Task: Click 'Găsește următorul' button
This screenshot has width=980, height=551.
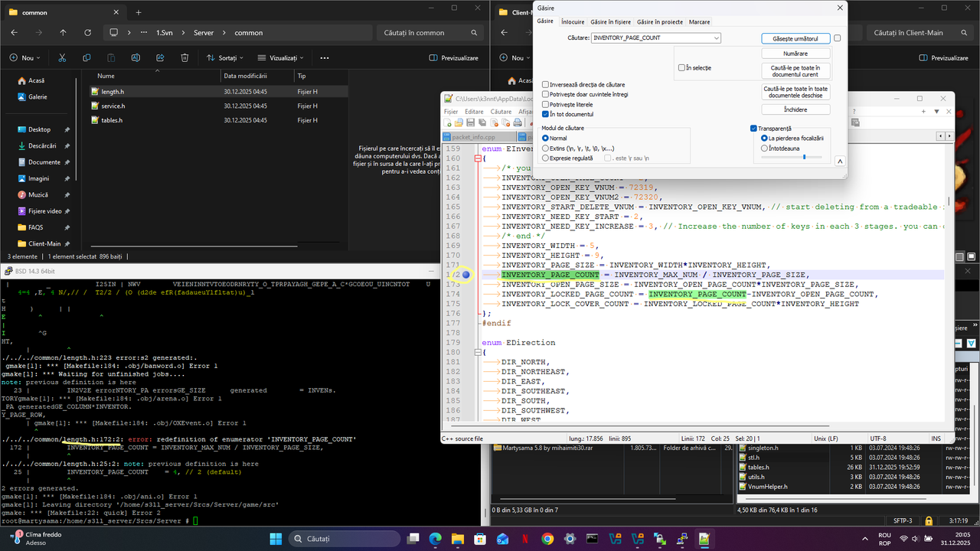Action: click(795, 38)
